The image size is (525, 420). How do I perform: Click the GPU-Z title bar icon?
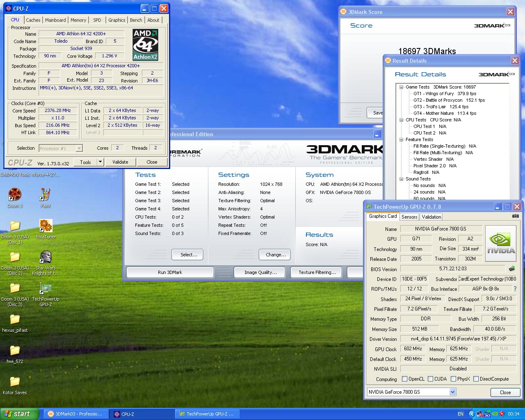(x=369, y=207)
